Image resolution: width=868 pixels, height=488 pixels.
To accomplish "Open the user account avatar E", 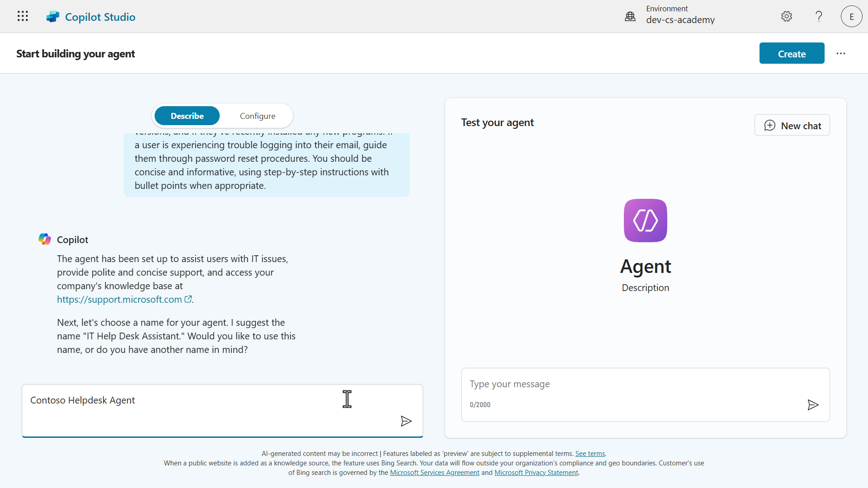I will 851,17.
